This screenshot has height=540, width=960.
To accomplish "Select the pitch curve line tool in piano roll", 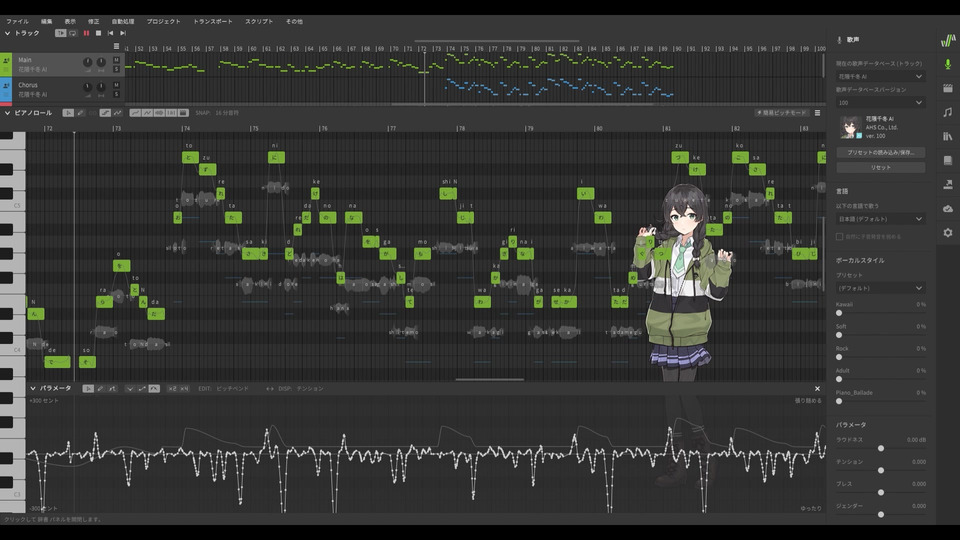I will coord(118,113).
